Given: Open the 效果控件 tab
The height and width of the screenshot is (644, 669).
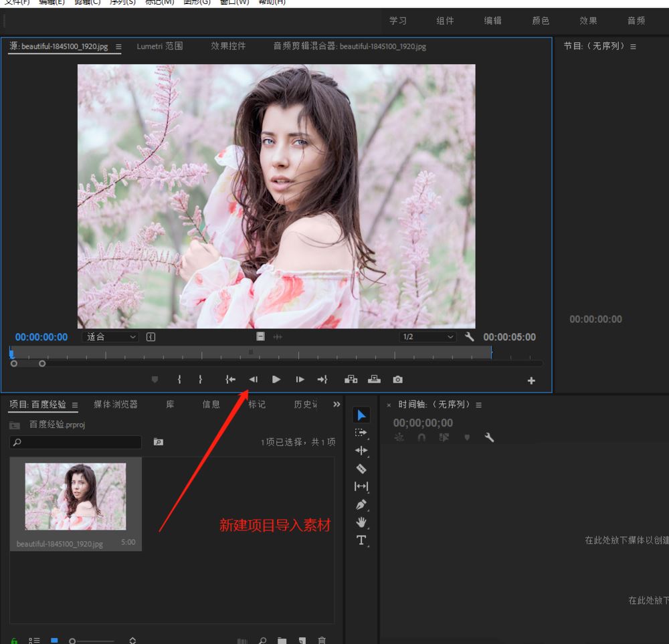Looking at the screenshot, I should click(x=228, y=46).
